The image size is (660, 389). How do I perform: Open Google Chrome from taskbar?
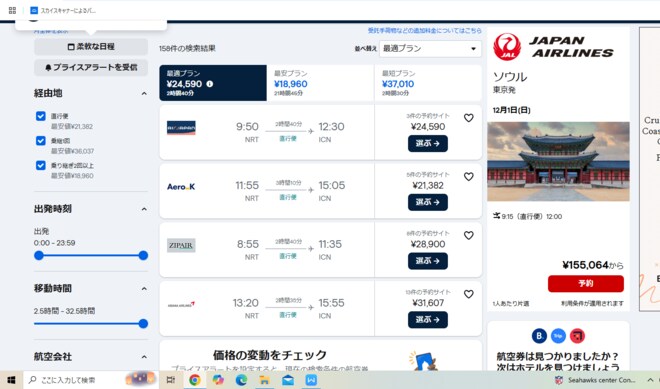194,380
